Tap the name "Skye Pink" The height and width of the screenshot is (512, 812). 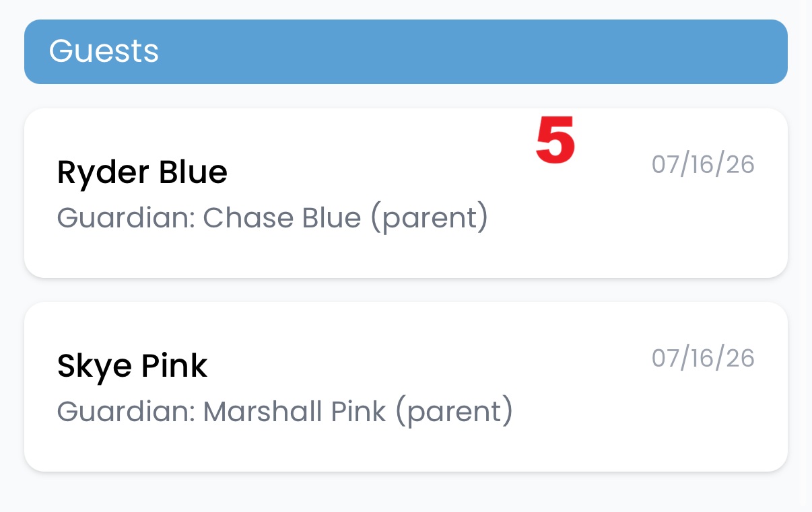[x=132, y=367]
